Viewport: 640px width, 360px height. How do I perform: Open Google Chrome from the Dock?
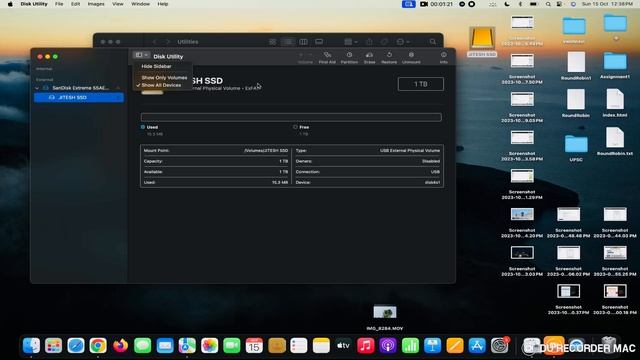tap(98, 346)
